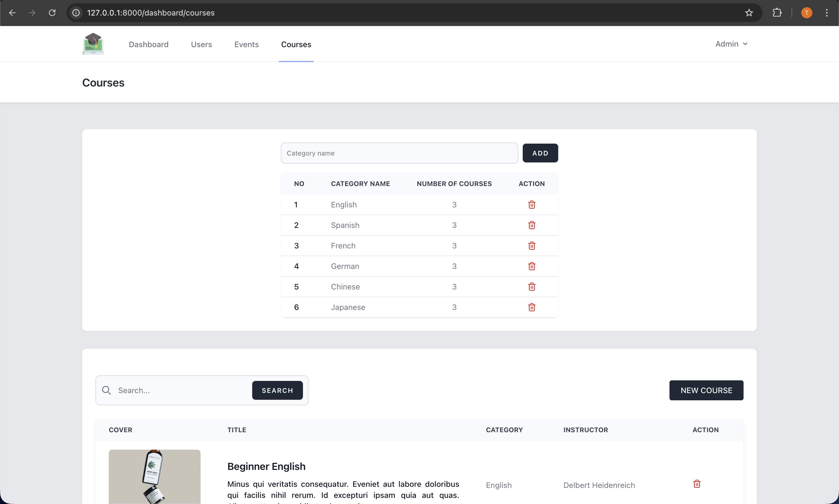The image size is (839, 504).
Task: Focus the Category name input field
Action: pos(399,153)
